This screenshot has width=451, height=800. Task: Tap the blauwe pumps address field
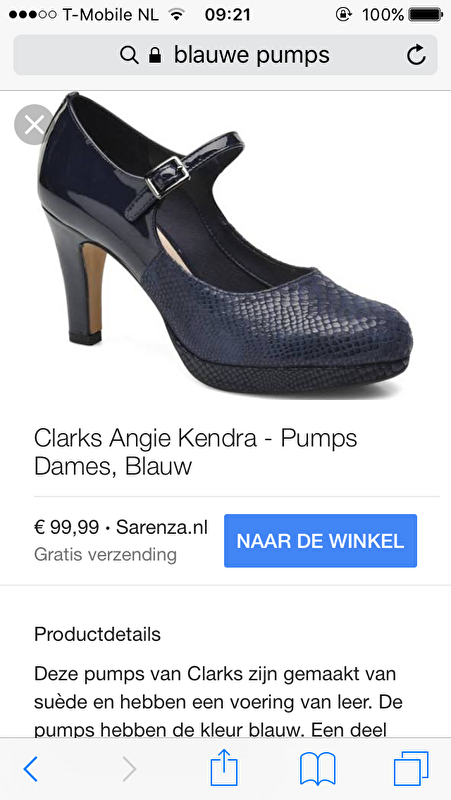click(226, 55)
